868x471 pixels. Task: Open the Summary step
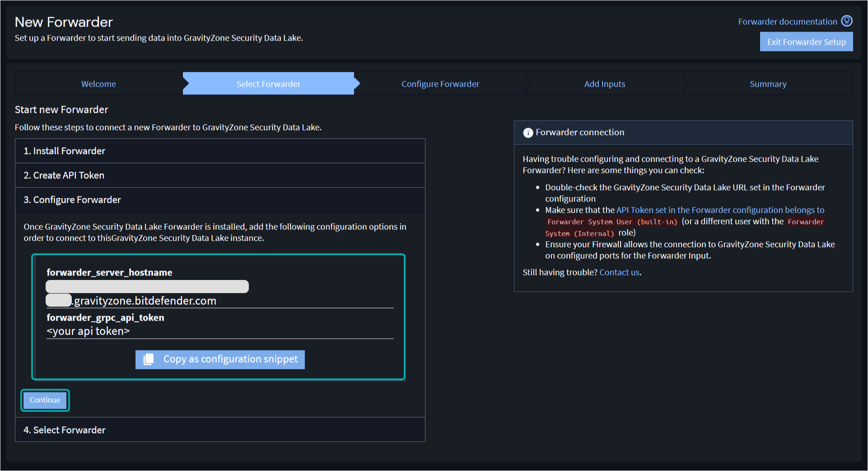768,84
